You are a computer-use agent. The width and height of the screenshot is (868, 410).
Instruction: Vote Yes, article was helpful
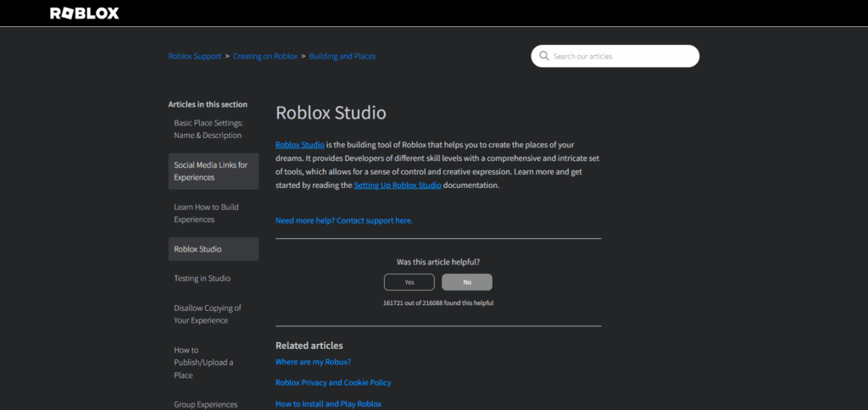[x=409, y=282]
